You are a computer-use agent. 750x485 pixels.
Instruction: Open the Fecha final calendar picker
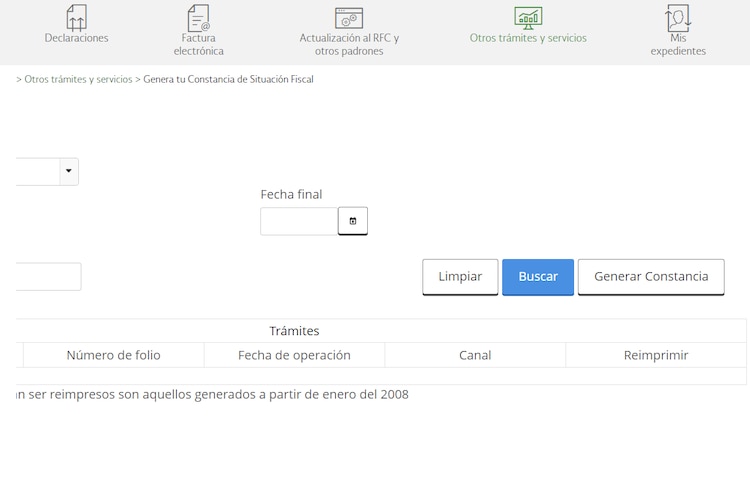click(353, 221)
